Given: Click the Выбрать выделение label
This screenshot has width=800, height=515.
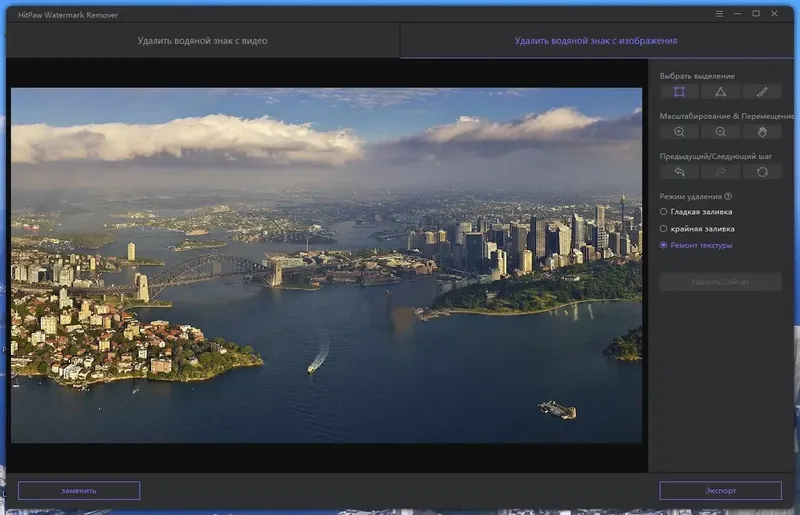Looking at the screenshot, I should click(x=697, y=76).
